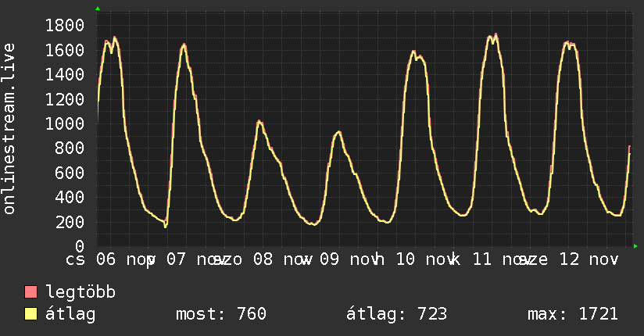Screen dimensions: 644x336
Task: Select the átlag legend label beside the yellow swatch
Action: click(x=70, y=314)
